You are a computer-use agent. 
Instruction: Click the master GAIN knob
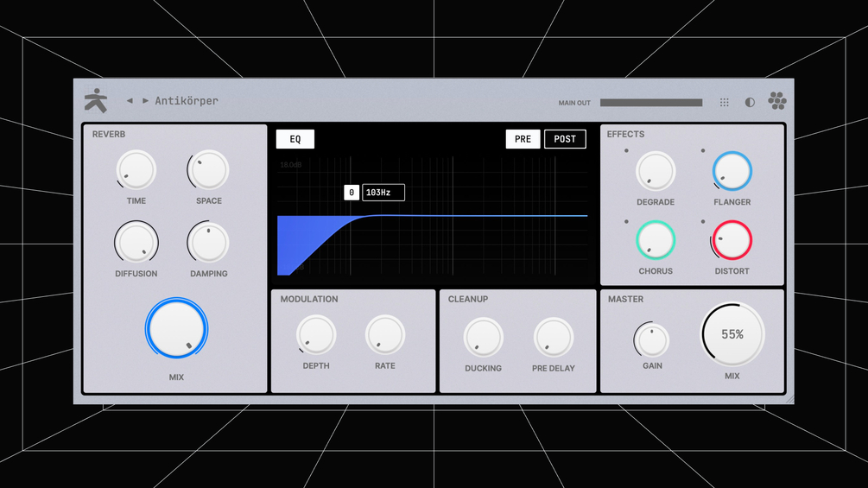[652, 339]
